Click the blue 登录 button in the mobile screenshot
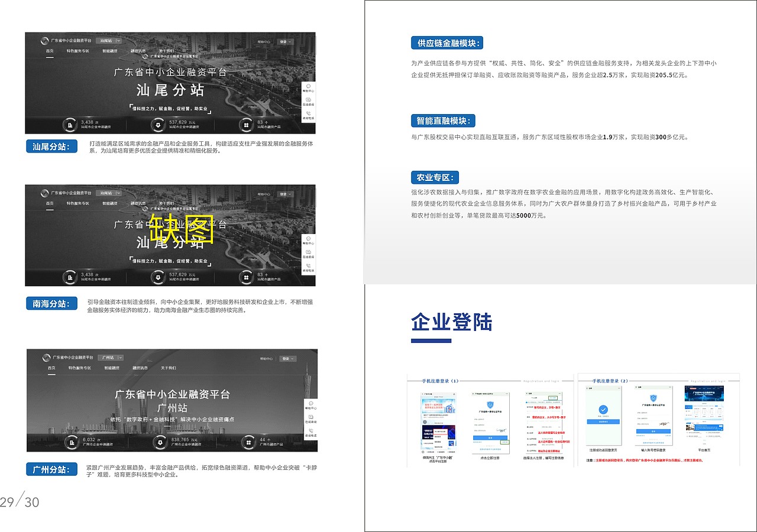This screenshot has width=757, height=532. point(490,436)
